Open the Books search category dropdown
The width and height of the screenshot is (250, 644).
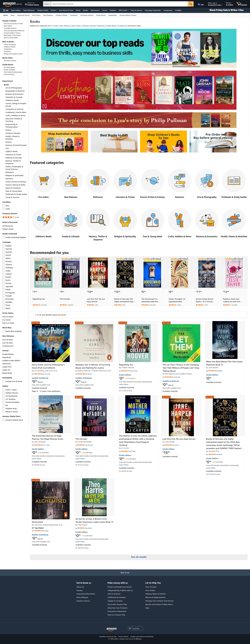click(x=47, y=4)
